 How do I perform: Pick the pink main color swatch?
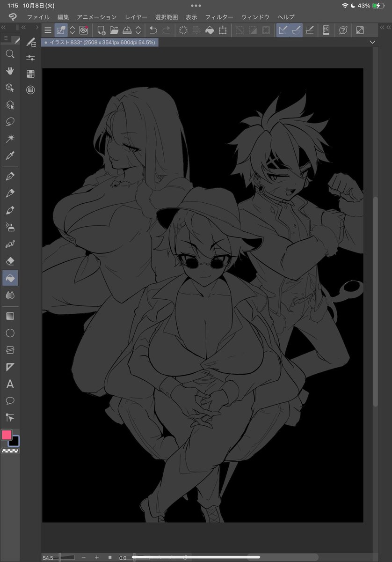click(x=7, y=435)
